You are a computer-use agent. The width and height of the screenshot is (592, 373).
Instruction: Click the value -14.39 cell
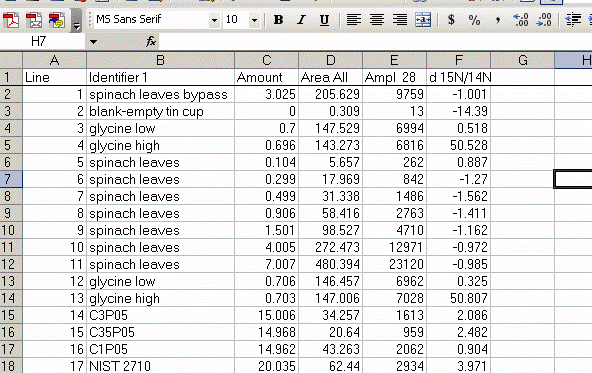458,111
